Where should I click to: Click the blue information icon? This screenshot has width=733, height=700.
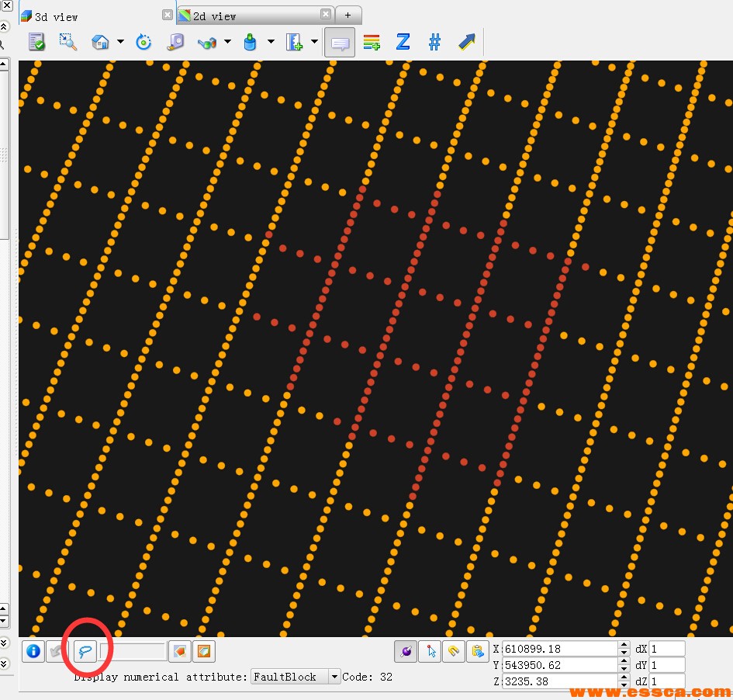point(33,651)
